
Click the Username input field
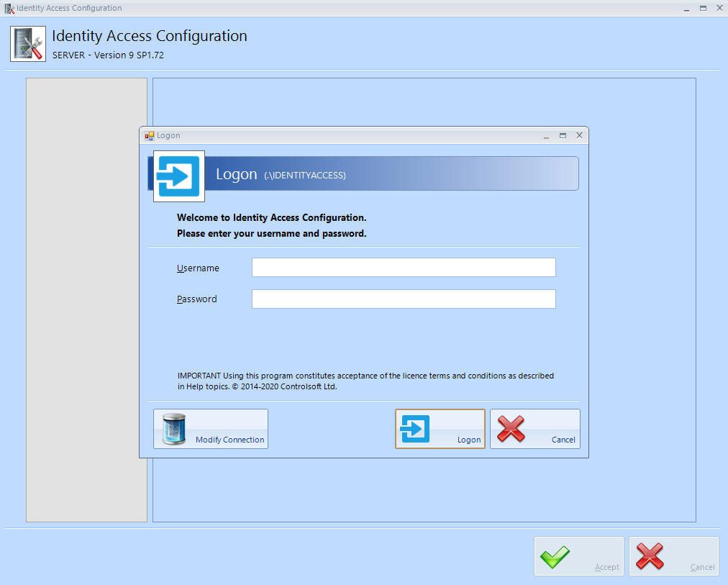[404, 268]
